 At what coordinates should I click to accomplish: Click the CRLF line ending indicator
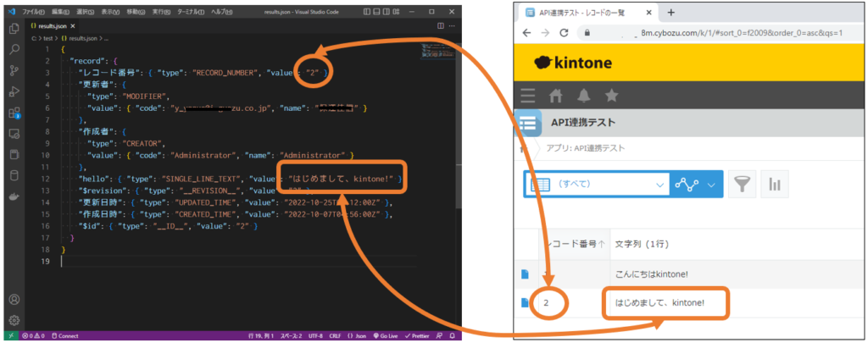(335, 336)
